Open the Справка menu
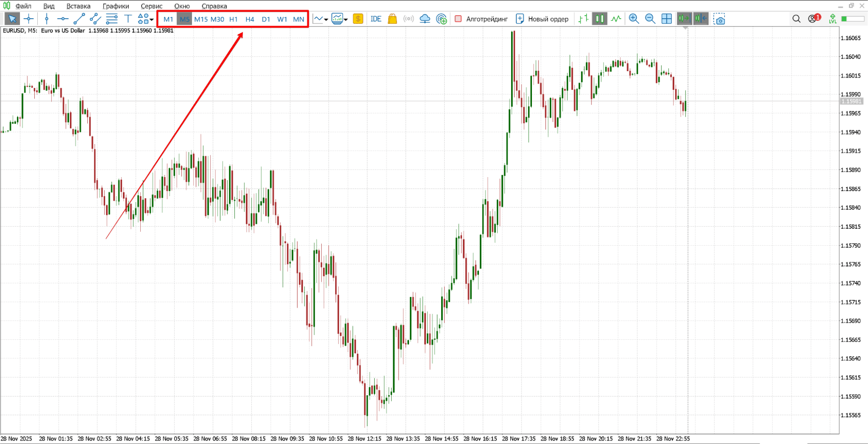868x444 pixels. pyautogui.click(x=215, y=6)
